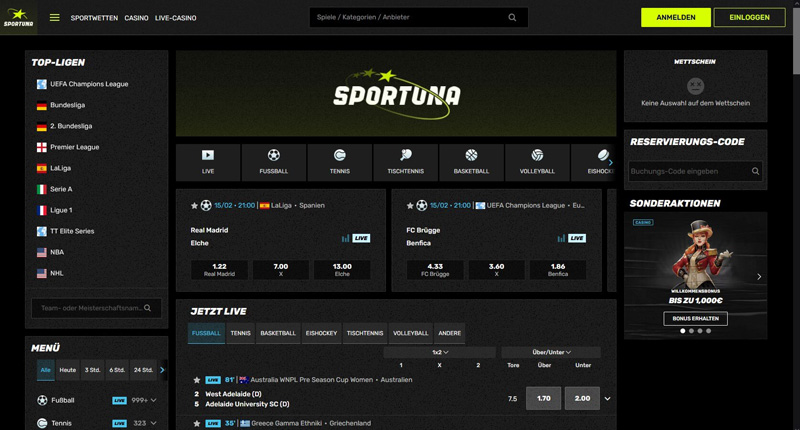Select Unter 2.00 odds for West Adelaide match
This screenshot has width=800, height=430.
point(582,398)
